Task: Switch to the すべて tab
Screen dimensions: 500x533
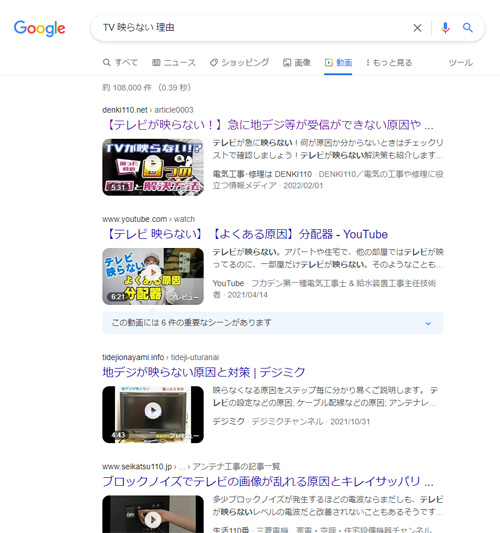Action: 120,63
